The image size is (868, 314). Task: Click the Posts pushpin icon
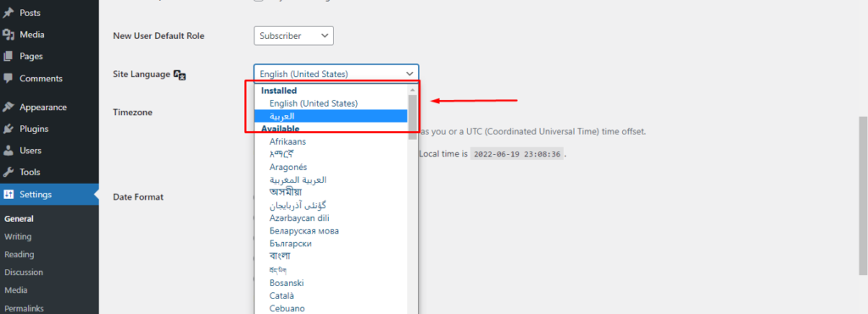[x=8, y=13]
